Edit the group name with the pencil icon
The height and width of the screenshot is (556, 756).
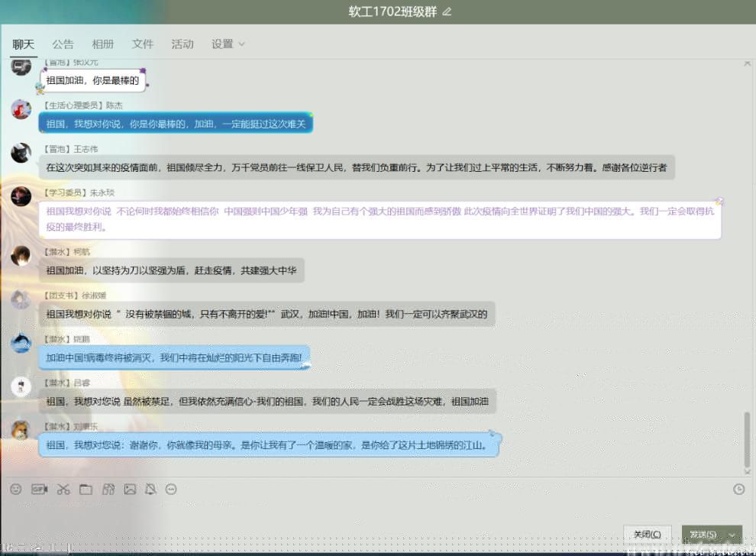pyautogui.click(x=447, y=11)
